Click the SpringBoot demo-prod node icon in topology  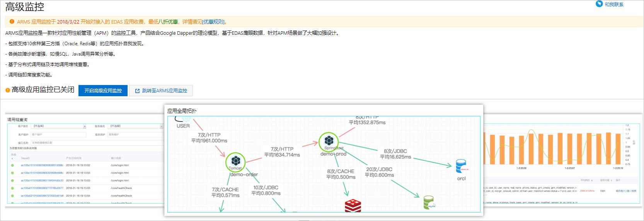329,141
